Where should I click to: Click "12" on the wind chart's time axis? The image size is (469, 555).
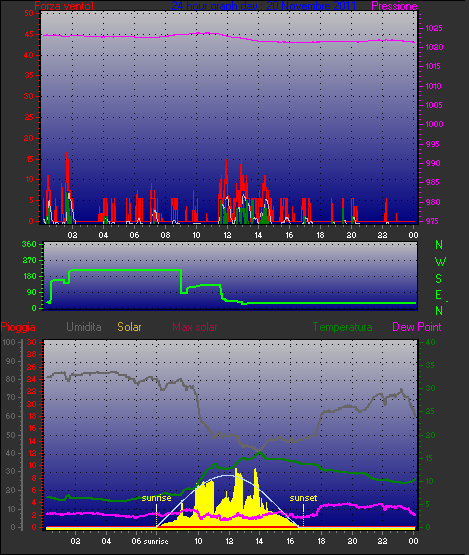(x=227, y=235)
